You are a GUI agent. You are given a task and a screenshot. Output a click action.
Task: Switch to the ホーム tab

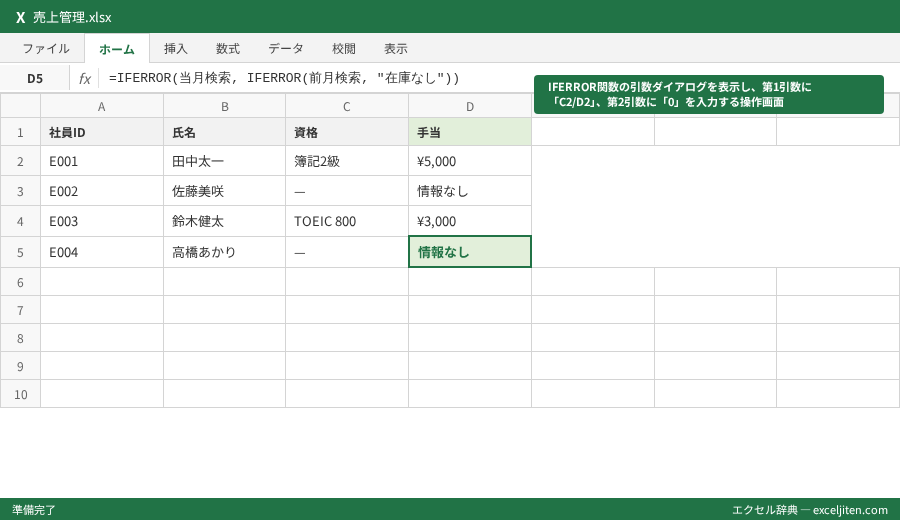pos(117,49)
